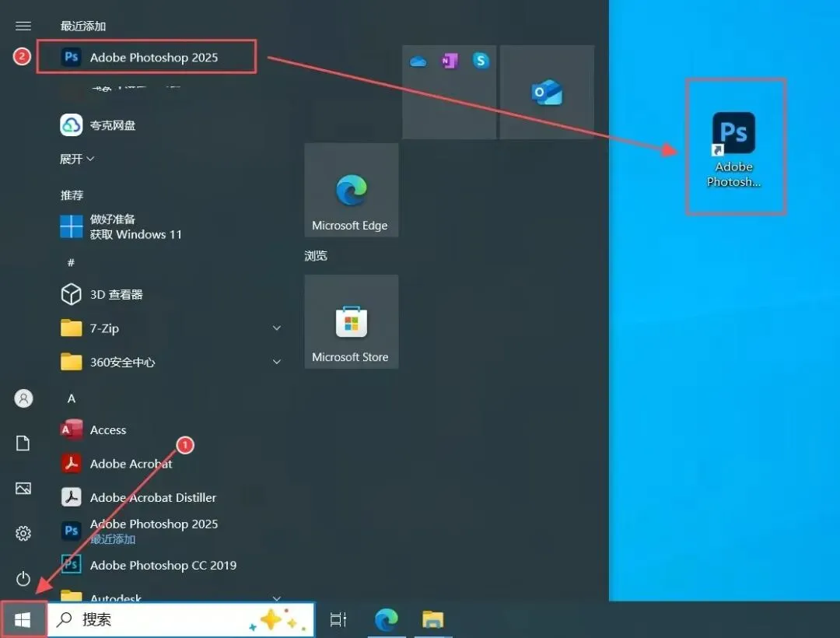Open Documents from Start sidebar
This screenshot has width=840, height=638.
(23, 443)
